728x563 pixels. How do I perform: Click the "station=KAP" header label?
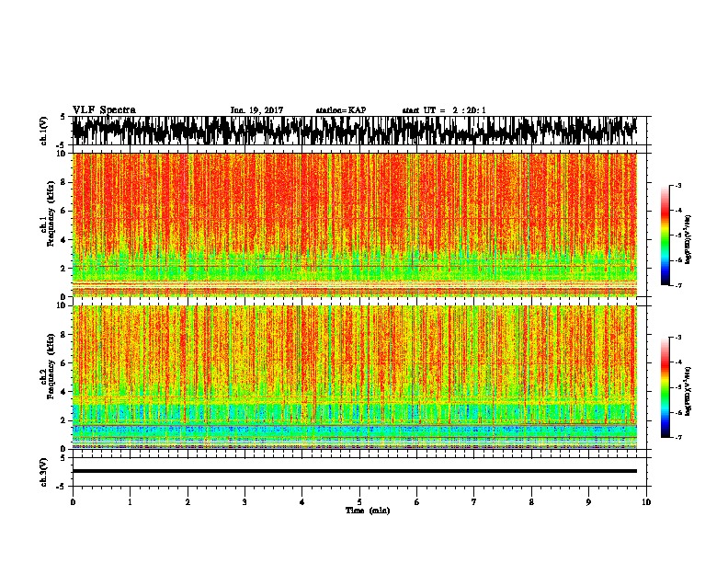click(x=341, y=110)
